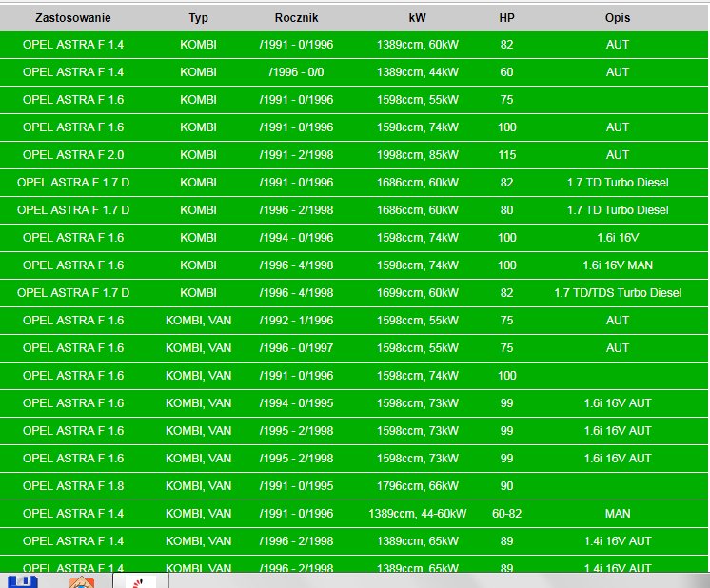Click the 1389ccm, 44kW row
This screenshot has height=588, width=710.
pos(417,72)
